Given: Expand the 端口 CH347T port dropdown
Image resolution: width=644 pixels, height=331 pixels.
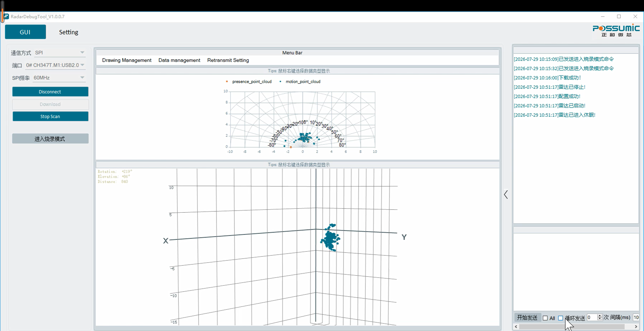Looking at the screenshot, I should pos(55,65).
